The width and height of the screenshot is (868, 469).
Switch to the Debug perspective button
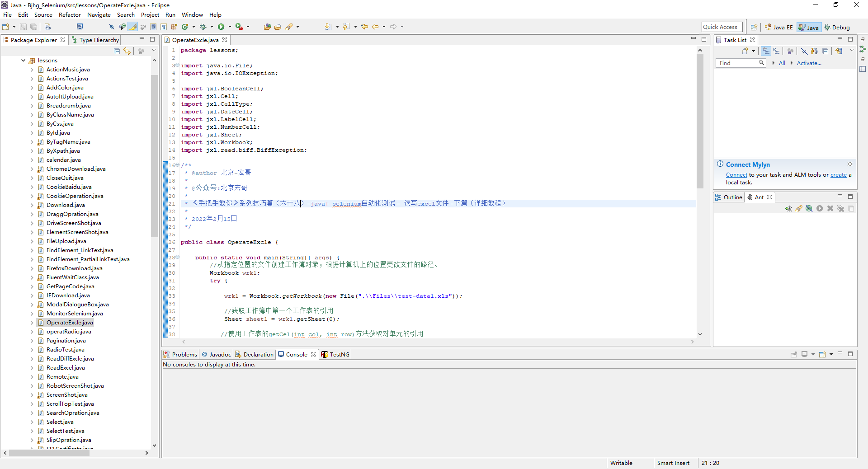pos(837,27)
